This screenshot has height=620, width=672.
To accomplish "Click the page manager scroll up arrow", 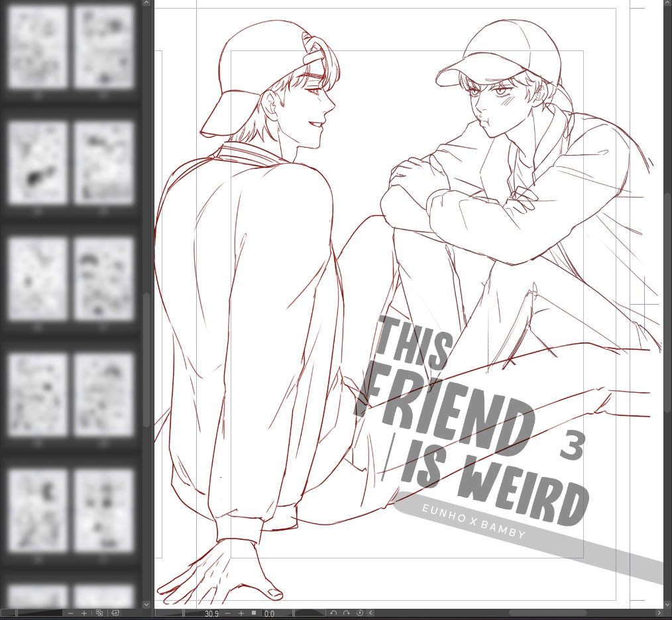I will 146,3.
